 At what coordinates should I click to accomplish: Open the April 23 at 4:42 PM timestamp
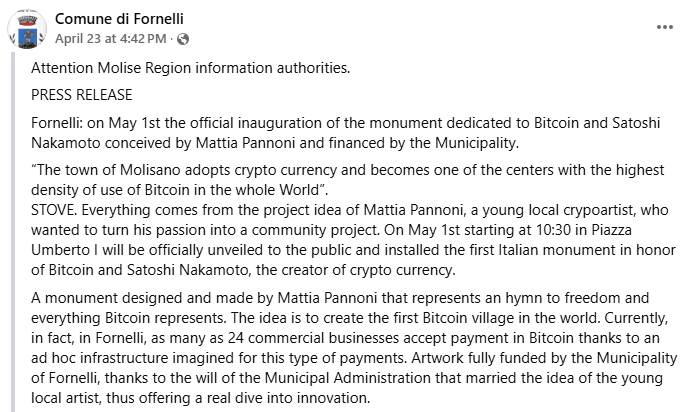(x=110, y=39)
